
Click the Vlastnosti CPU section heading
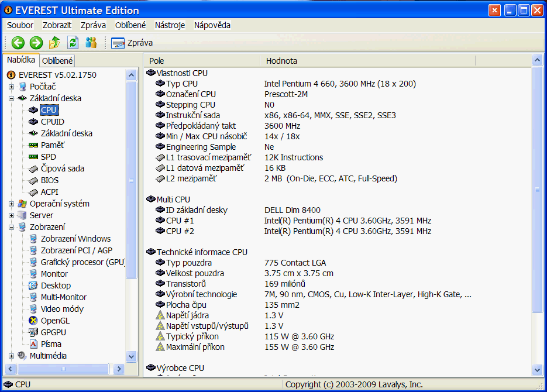[182, 73]
